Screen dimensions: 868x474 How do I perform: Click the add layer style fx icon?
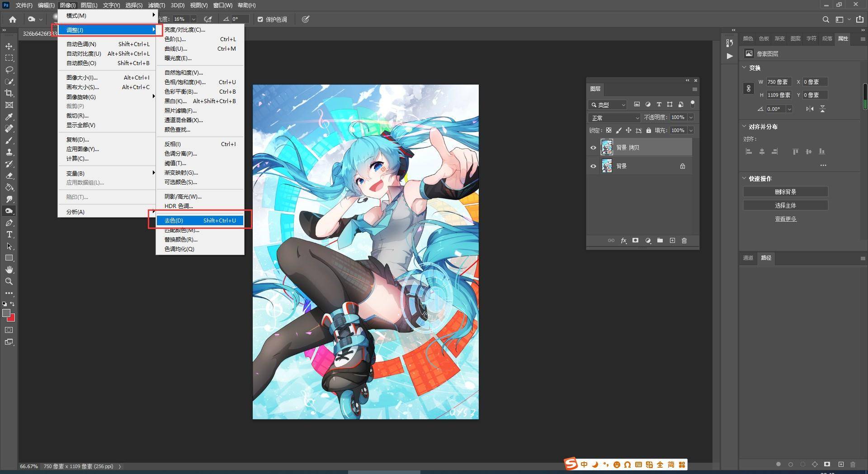click(x=623, y=241)
